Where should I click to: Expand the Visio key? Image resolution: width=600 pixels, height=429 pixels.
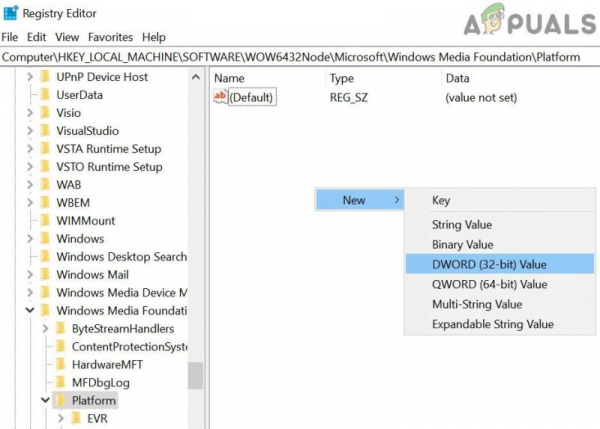click(30, 113)
